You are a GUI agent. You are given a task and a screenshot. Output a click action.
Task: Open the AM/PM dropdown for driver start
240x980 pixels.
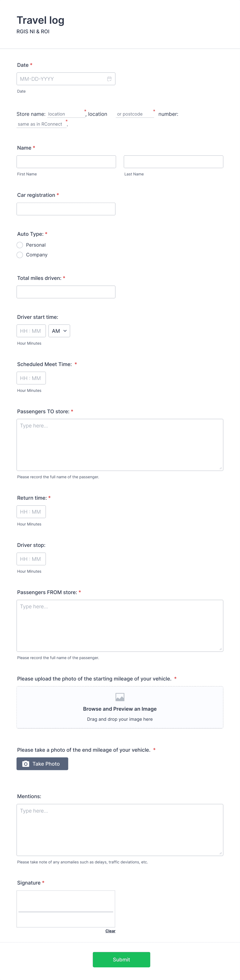(59, 331)
